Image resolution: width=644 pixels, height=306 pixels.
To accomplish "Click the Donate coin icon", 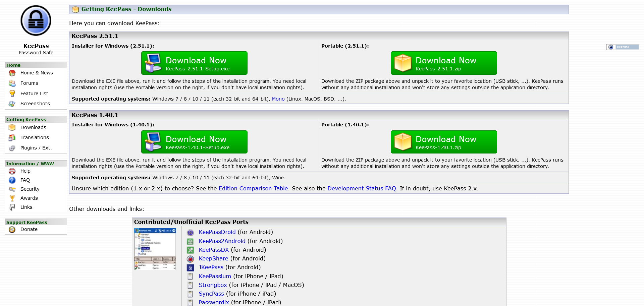I will (x=12, y=230).
